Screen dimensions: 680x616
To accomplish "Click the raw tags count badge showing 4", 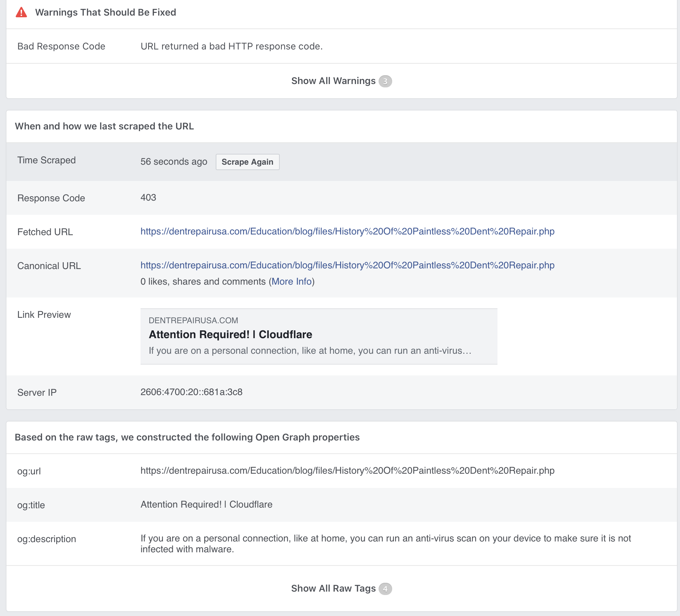I will [385, 589].
